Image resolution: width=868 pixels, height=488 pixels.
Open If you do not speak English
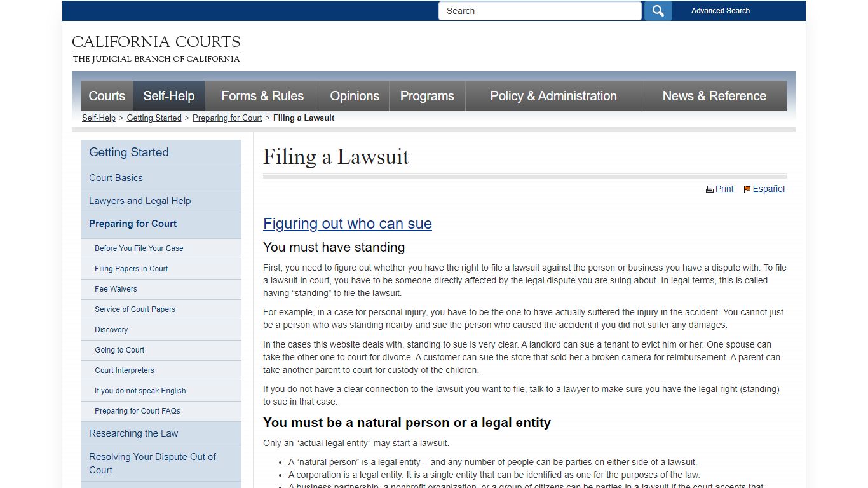(x=161, y=391)
